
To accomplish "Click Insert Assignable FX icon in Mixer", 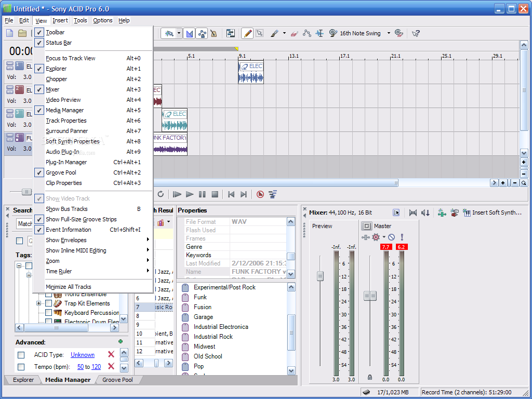I will [x=442, y=212].
